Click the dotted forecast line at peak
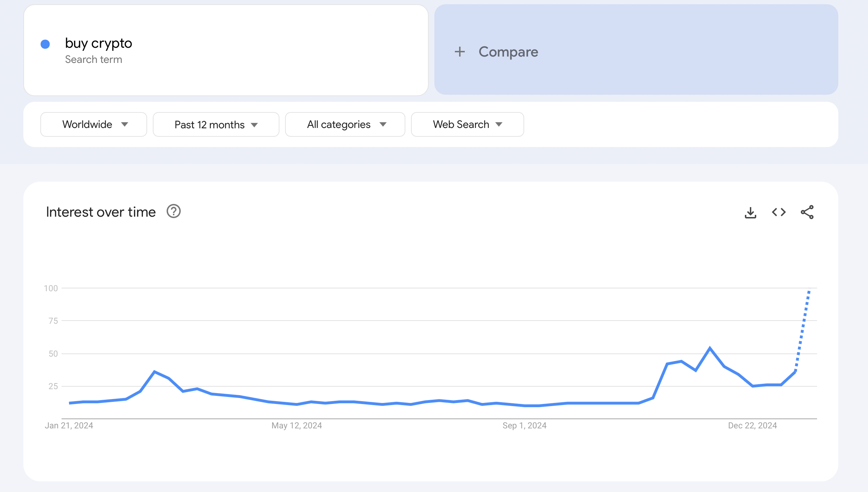 click(809, 293)
